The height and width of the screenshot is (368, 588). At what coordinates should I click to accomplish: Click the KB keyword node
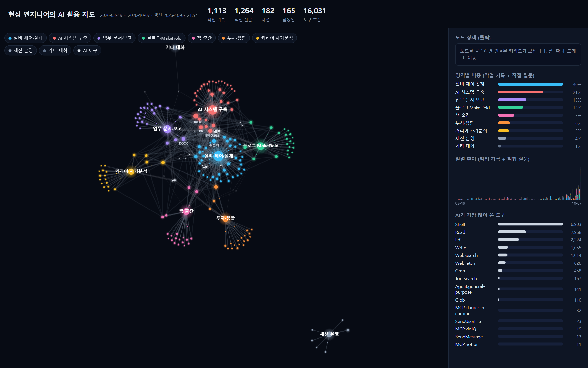[201, 127]
